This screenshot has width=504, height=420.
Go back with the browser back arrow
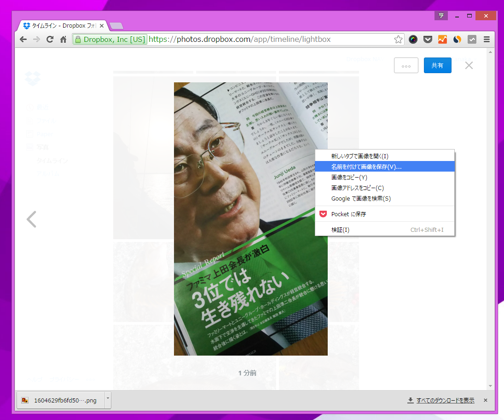coord(23,40)
